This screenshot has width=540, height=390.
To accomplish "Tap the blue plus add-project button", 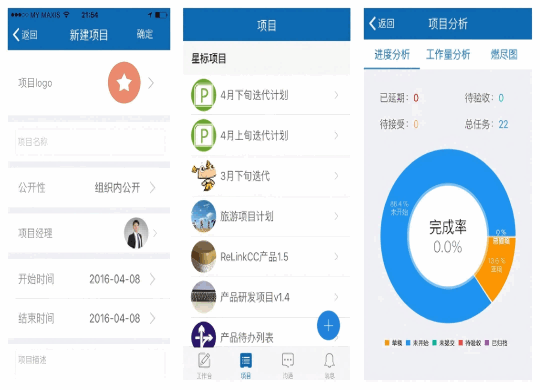I will point(328,325).
